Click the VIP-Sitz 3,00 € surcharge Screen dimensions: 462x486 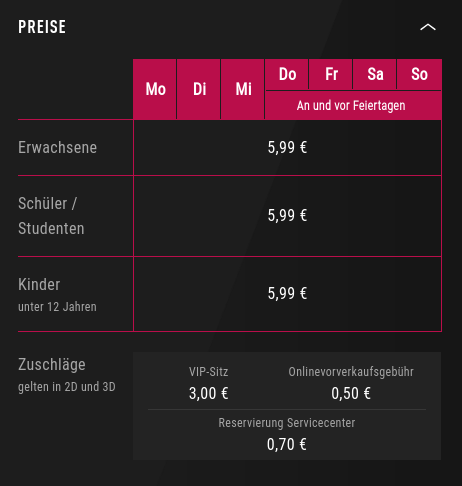click(209, 383)
